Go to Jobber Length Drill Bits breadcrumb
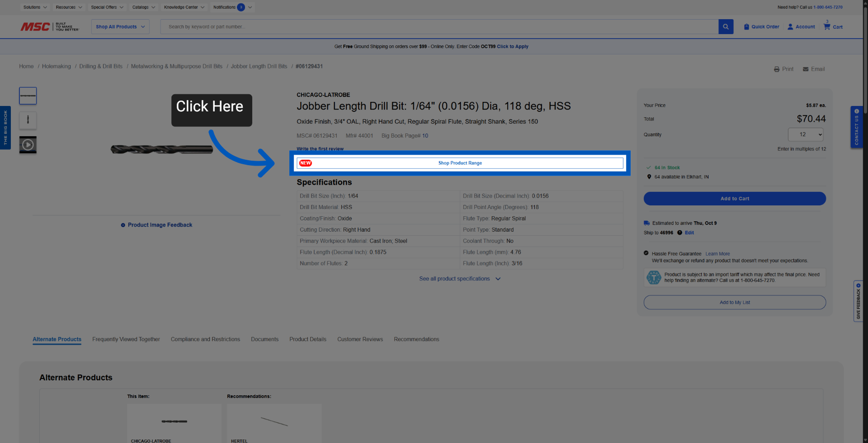This screenshot has height=443, width=868. (259, 66)
